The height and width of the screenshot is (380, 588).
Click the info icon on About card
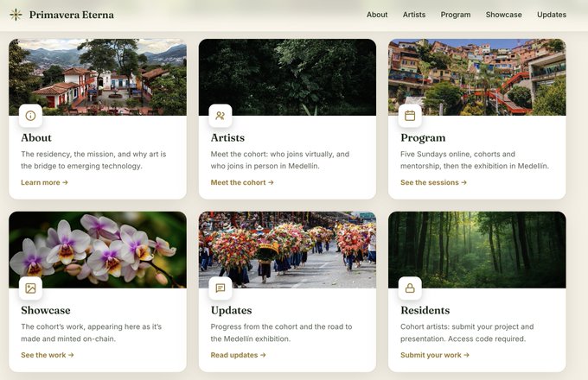(31, 116)
